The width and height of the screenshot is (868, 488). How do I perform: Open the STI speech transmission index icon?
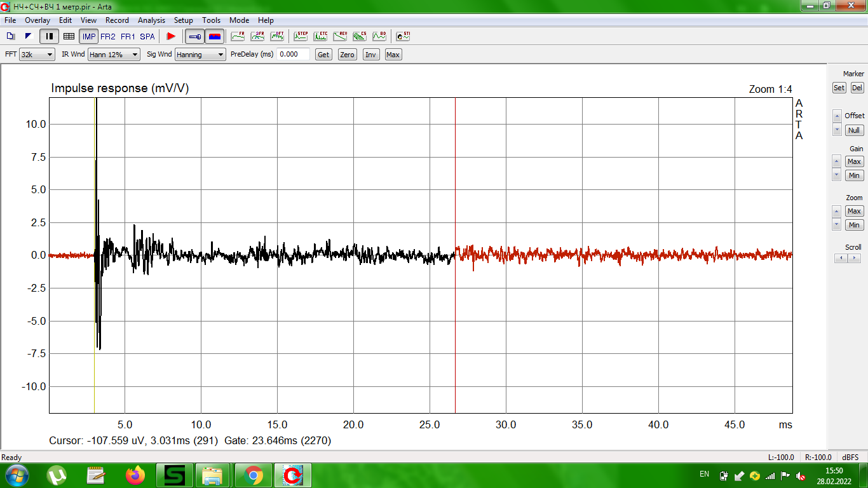coord(403,36)
